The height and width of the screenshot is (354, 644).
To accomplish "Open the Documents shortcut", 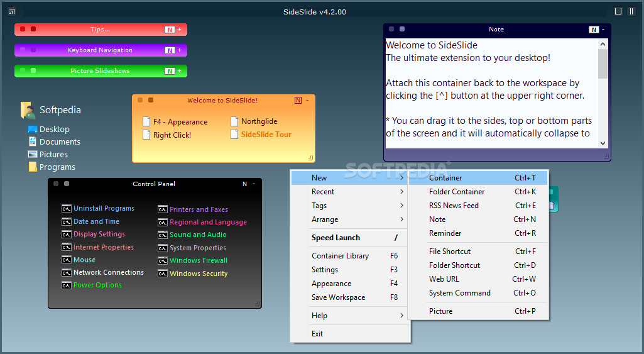I will [54, 142].
